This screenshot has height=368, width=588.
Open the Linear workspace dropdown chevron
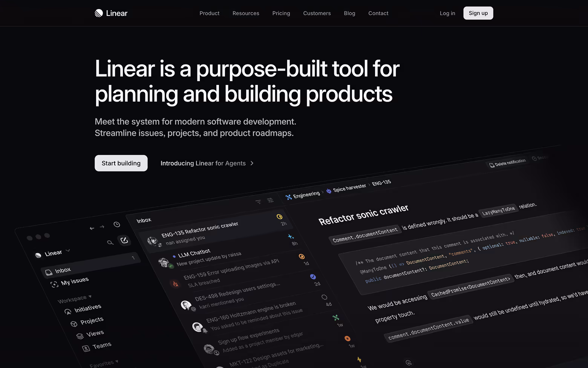click(67, 250)
